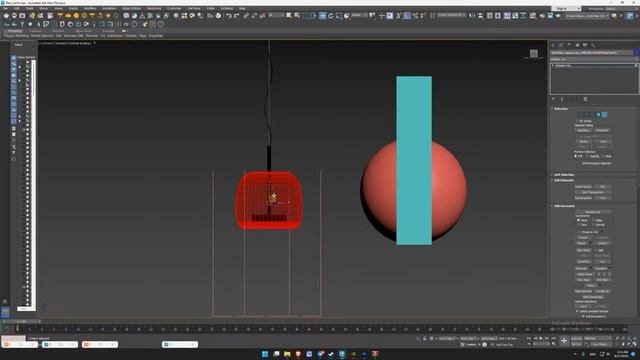Toggle the Delete Isolated Vertices checkbox
The height and width of the screenshot is (360, 640).
[577, 311]
